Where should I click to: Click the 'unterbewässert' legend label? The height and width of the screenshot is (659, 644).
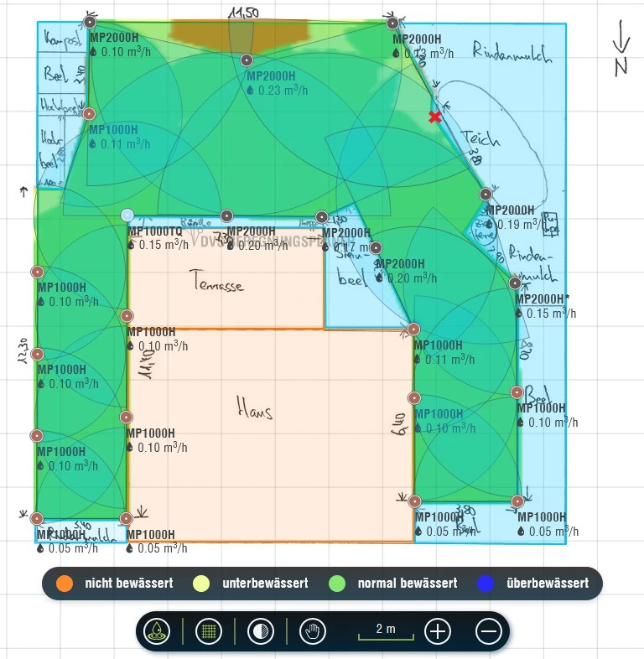pyautogui.click(x=265, y=583)
